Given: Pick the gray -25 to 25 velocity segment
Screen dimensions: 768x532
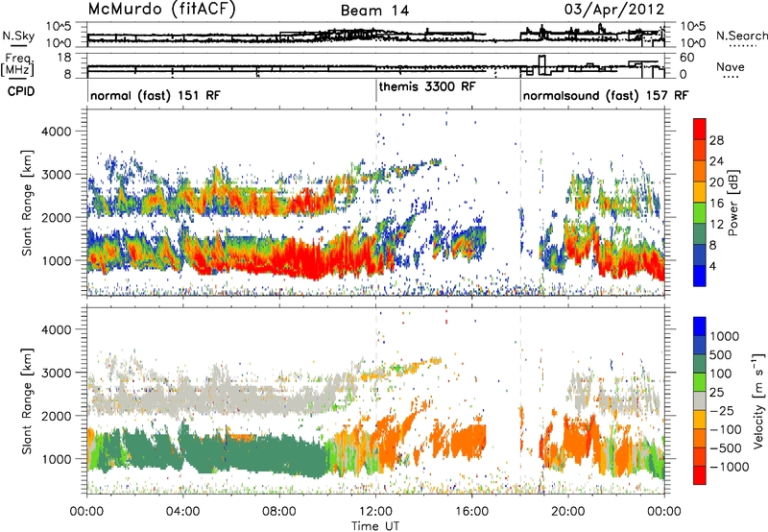Looking at the screenshot, I should click(x=700, y=400).
